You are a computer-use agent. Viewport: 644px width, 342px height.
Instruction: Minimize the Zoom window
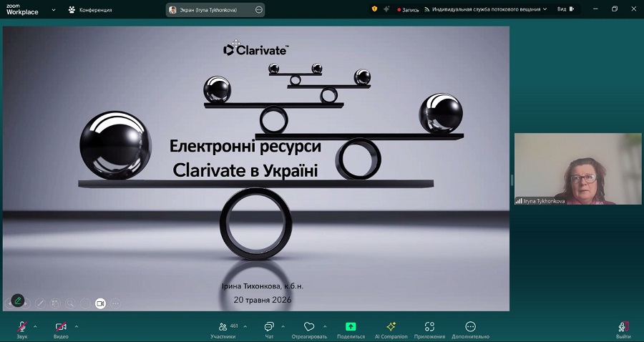(x=595, y=9)
